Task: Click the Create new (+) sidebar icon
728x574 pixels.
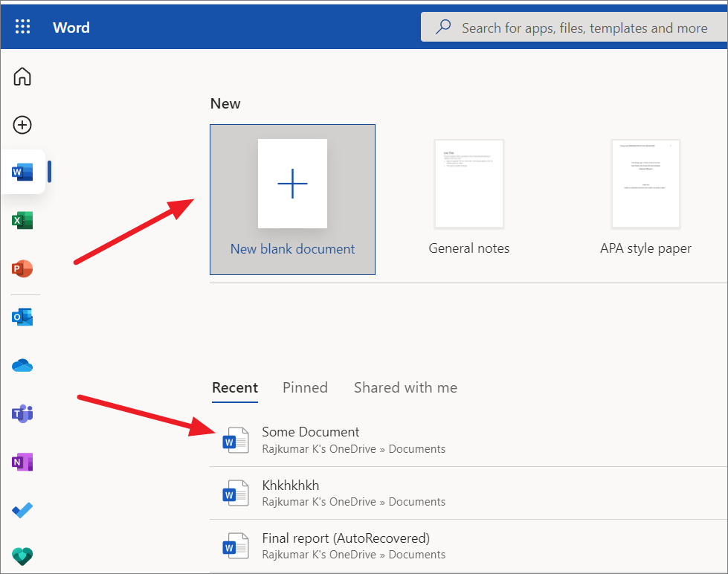Action: [22, 125]
